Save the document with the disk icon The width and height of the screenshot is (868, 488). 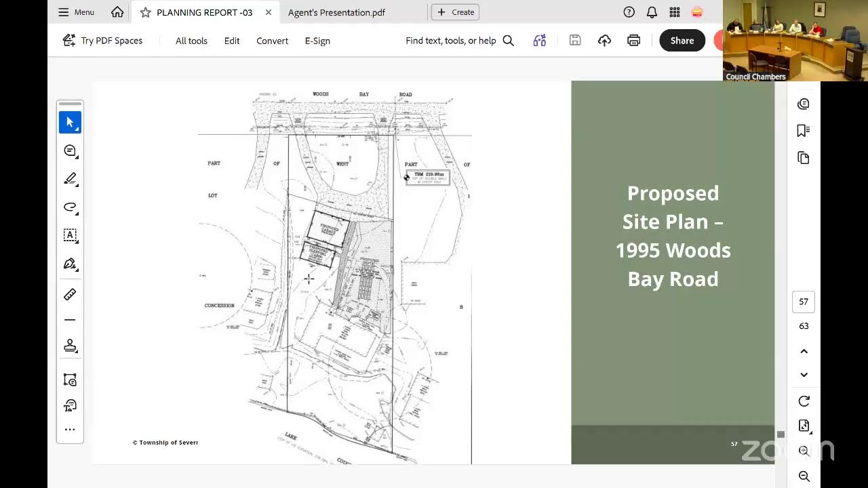coord(575,41)
